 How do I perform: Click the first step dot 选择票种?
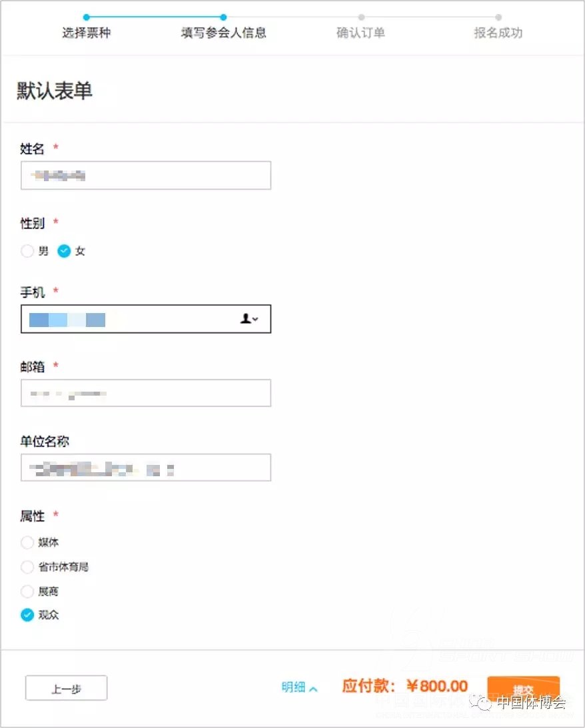[87, 17]
